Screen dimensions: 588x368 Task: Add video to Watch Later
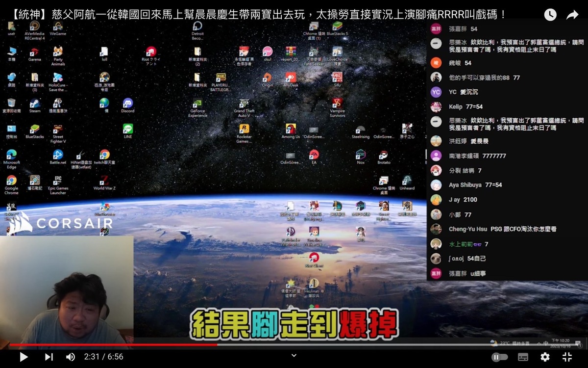point(550,15)
